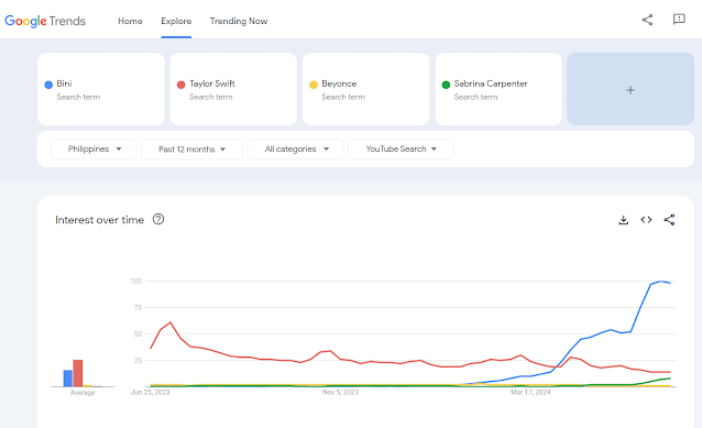
Task: Click the plus to add comparison term
Action: coord(630,89)
